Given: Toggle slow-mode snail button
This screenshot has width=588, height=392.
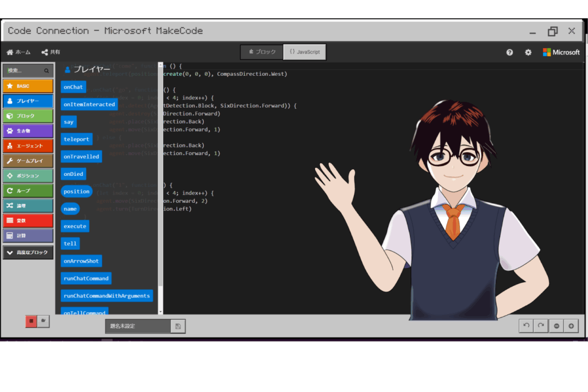Looking at the screenshot, I should click(x=44, y=321).
